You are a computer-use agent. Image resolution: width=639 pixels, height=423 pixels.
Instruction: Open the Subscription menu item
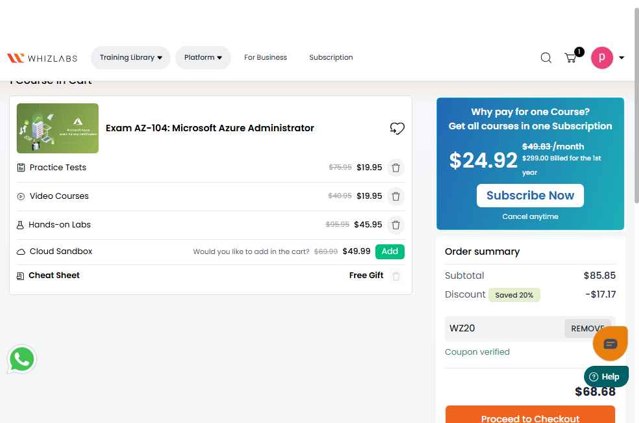coord(331,57)
